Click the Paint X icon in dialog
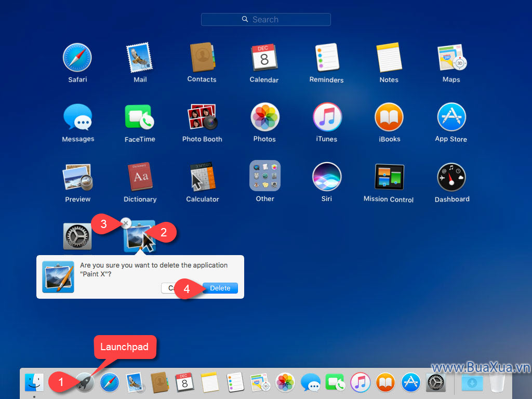532x399 pixels. tap(58, 276)
